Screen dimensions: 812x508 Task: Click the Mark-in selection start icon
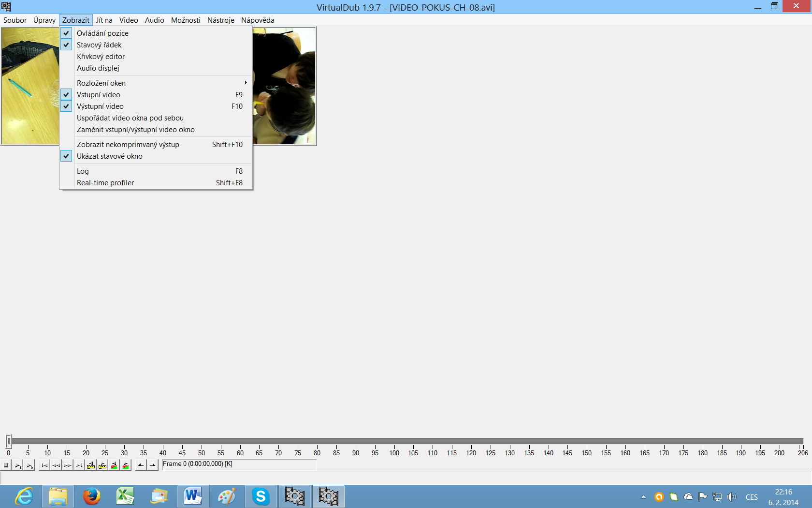pyautogui.click(x=141, y=465)
